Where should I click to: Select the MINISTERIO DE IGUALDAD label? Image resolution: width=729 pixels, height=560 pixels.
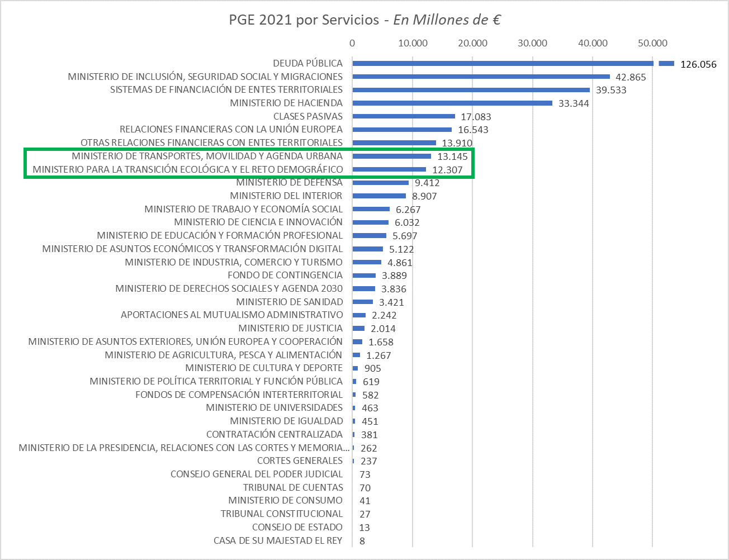[286, 421]
